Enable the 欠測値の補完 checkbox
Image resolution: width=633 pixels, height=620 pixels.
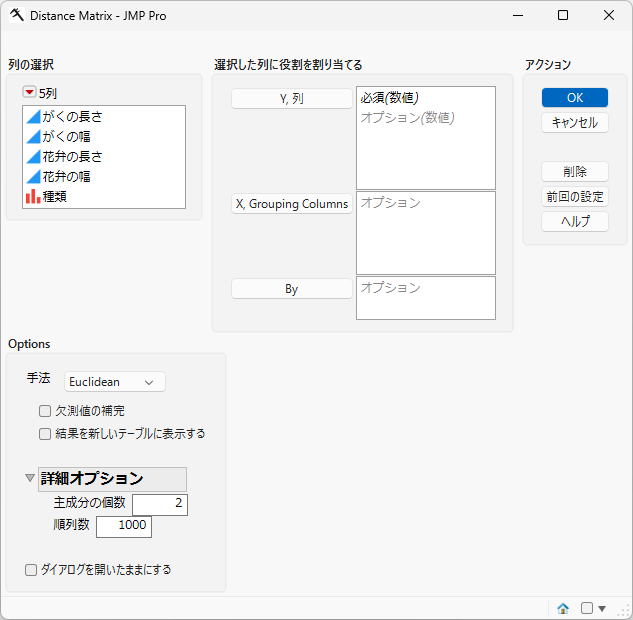coord(45,411)
